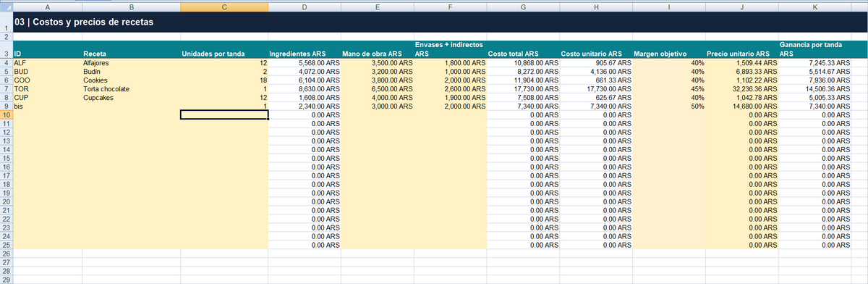
Task: Click the active empty cell C10
Action: click(x=224, y=115)
